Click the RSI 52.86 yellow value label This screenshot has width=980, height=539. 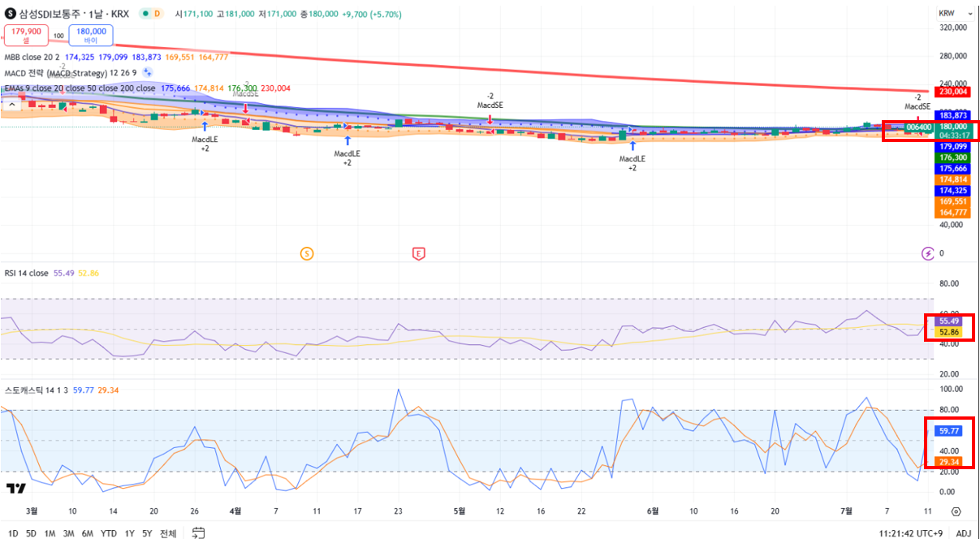(x=948, y=332)
